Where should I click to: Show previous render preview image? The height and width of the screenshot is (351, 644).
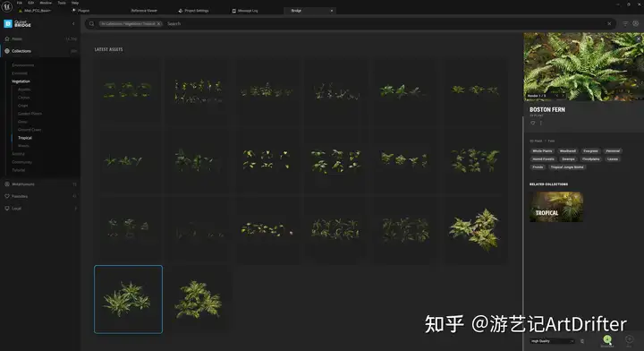click(557, 96)
